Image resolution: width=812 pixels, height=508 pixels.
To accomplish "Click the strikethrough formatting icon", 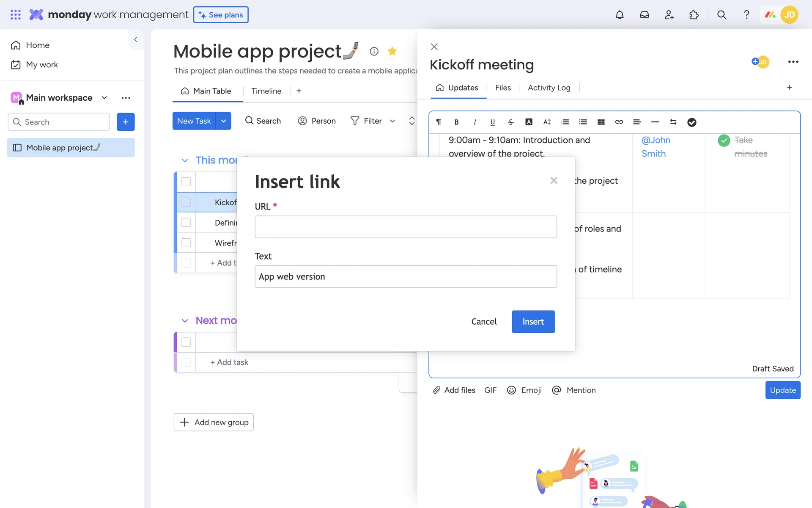I will click(510, 122).
